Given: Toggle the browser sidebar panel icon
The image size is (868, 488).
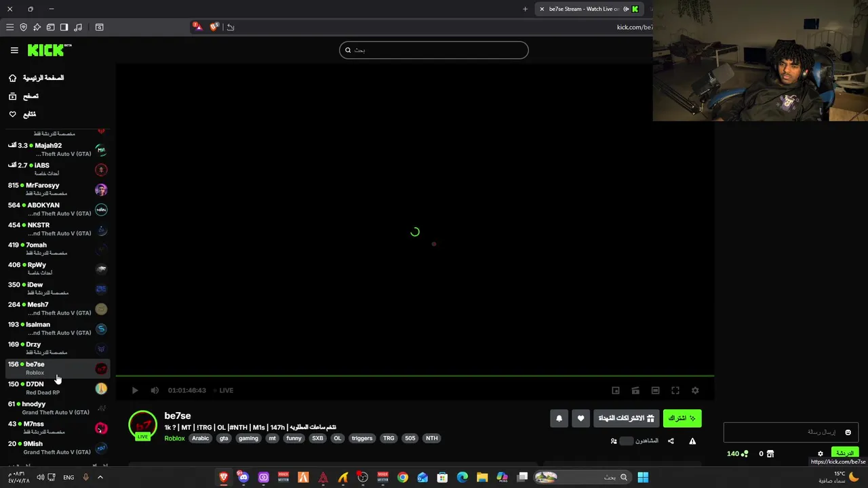Looking at the screenshot, I should [x=64, y=27].
